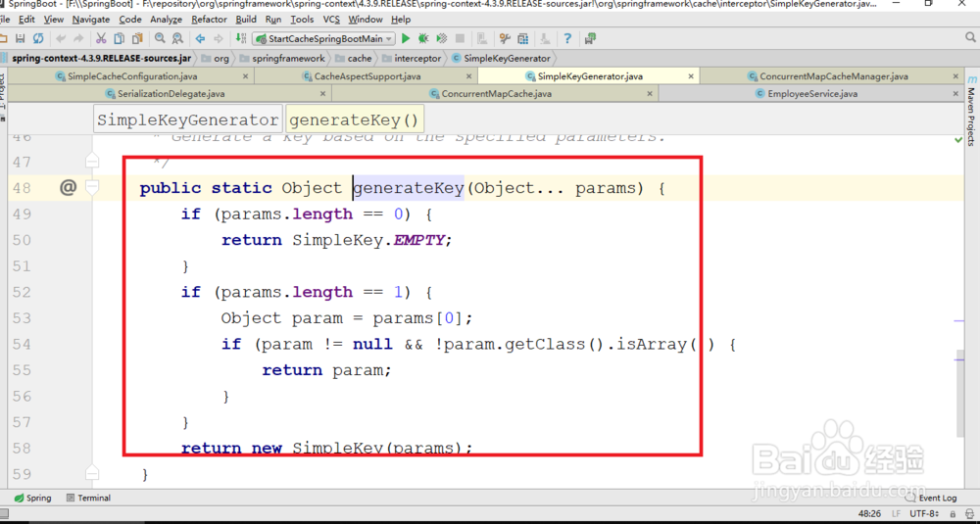This screenshot has width=980, height=524.
Task: Close the CacheAspectSupport.java tab
Action: [x=468, y=76]
